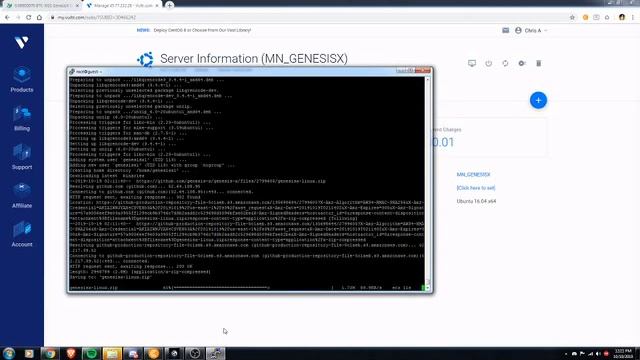Open the Chrome three-dot menu
The height and width of the screenshot is (360, 640).
coord(633,18)
